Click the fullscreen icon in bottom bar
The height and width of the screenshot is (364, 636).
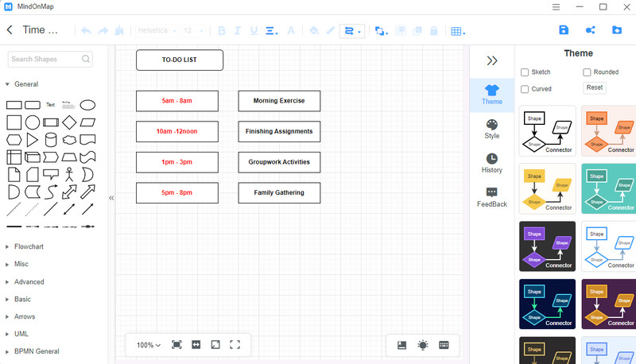[x=235, y=345]
